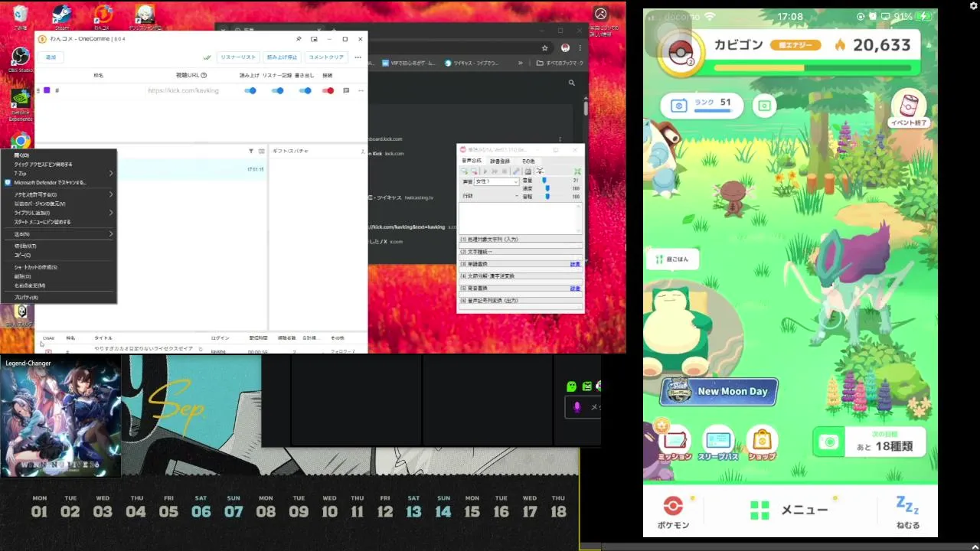The image size is (980, 551).
Task: Open すべてのブックマーク folder in Chrome
Action: 560,64
